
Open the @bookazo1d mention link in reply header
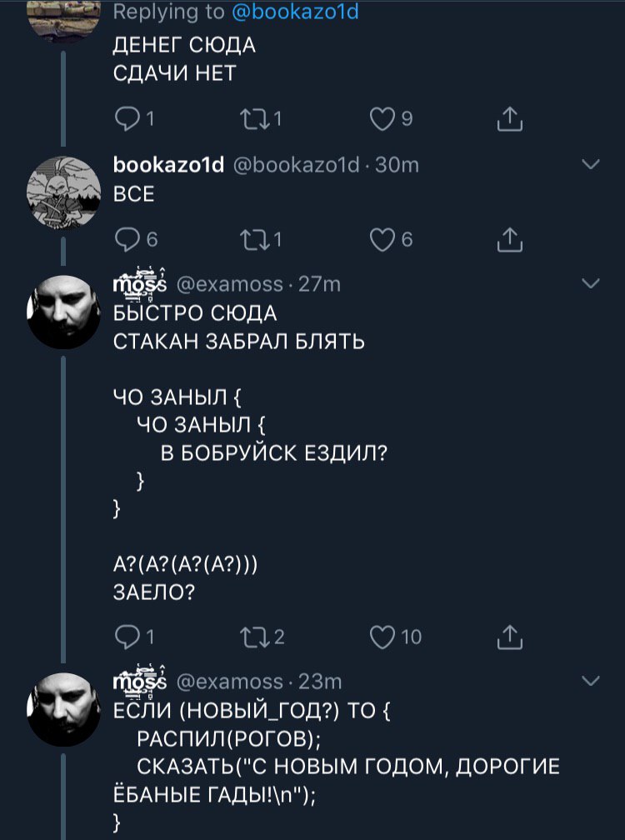[295, 12]
